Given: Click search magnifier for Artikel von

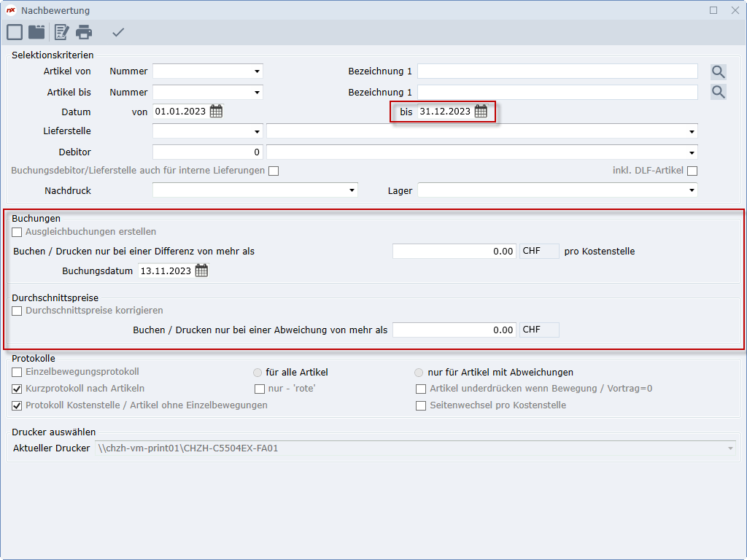Looking at the screenshot, I should tap(719, 71).
